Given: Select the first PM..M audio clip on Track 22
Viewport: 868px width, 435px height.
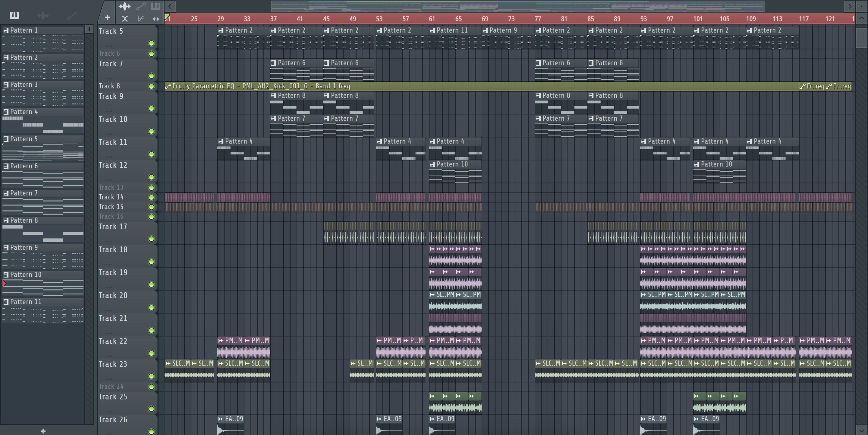Looking at the screenshot, I should [x=231, y=347].
